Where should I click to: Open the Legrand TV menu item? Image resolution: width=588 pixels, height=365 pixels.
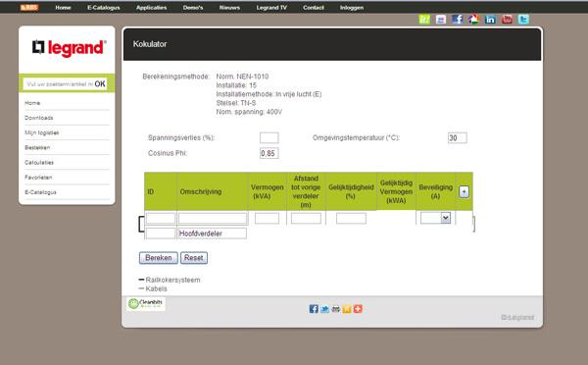(271, 8)
